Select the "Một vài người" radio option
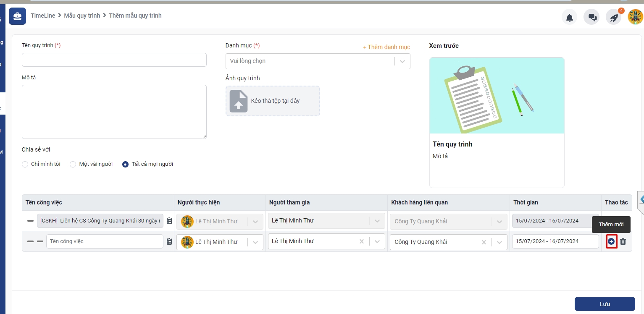The image size is (644, 314). [73, 164]
